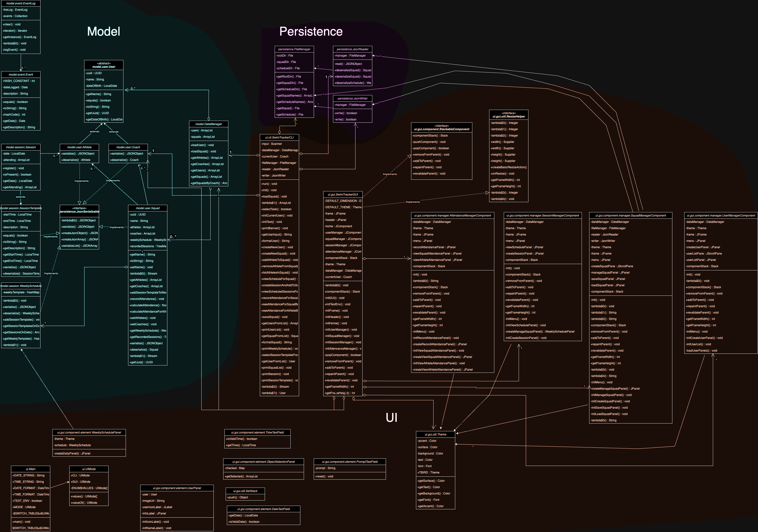Click the ui.gui.SwimTrackerGUI class title
The width and height of the screenshot is (758, 532).
tap(343, 194)
